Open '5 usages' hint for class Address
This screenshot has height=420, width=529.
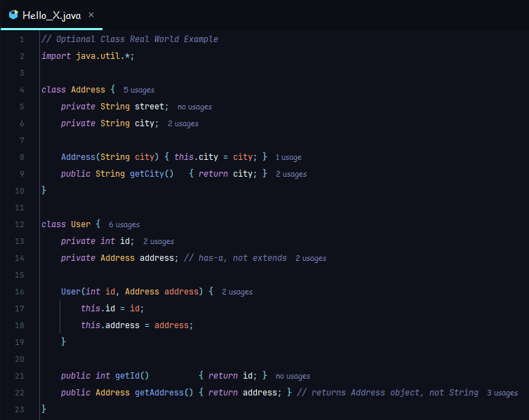(x=139, y=90)
